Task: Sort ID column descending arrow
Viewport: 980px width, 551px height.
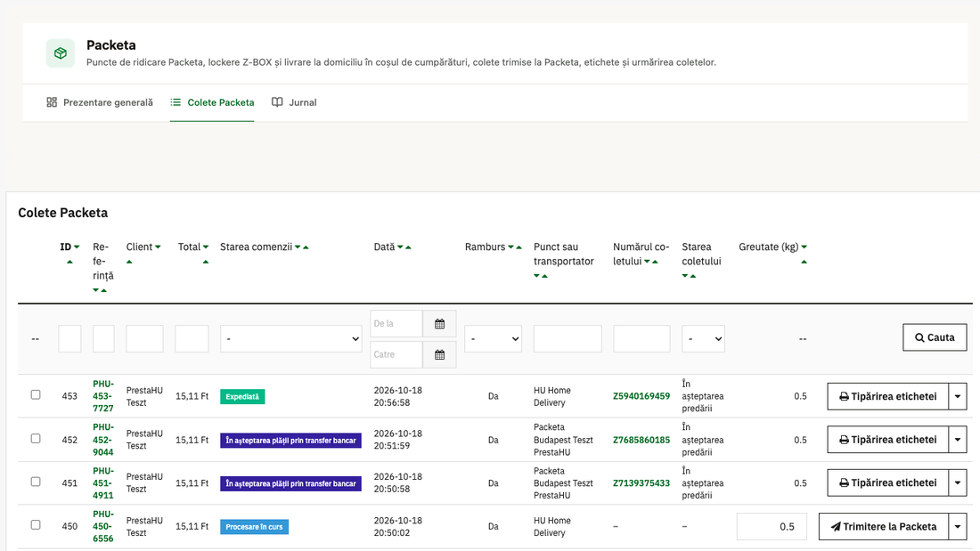Action: [x=77, y=247]
